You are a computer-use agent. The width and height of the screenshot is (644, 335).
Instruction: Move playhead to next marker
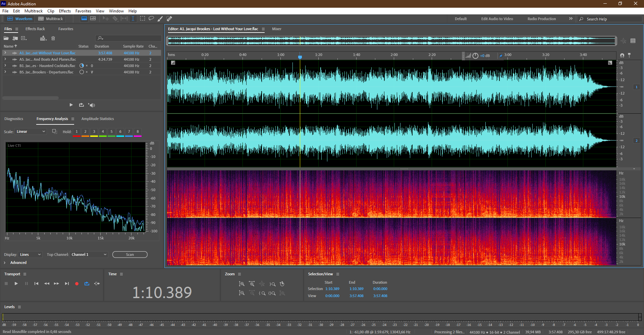coord(67,284)
